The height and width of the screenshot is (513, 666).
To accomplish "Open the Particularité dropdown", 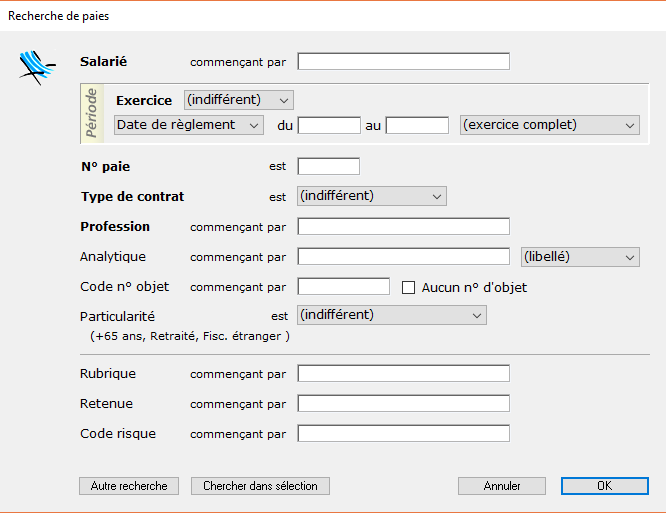I will pos(392,315).
